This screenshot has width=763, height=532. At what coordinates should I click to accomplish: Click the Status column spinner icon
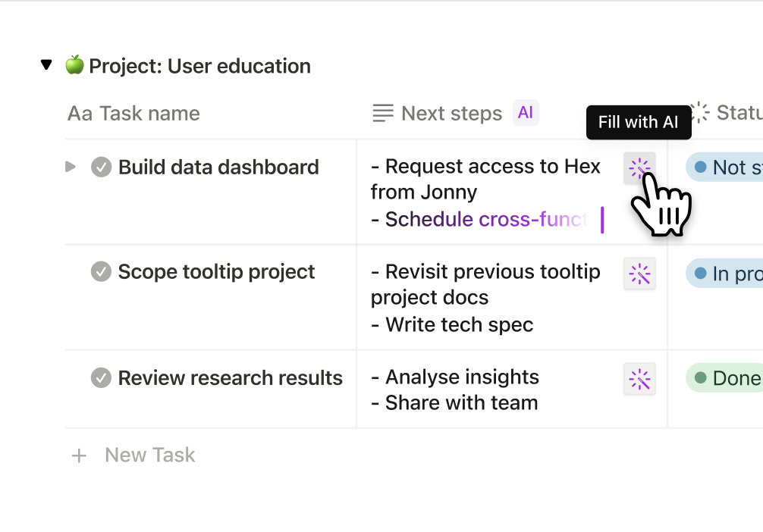pyautogui.click(x=699, y=113)
